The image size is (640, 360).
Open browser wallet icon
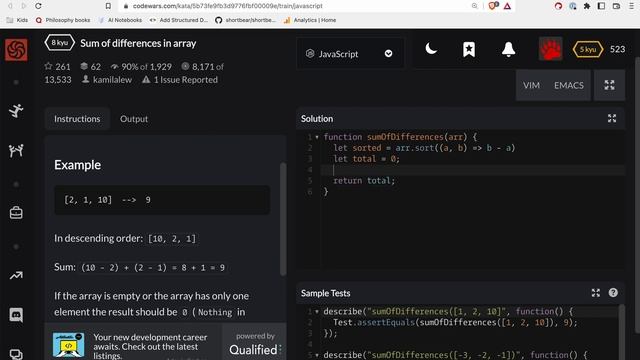pyautogui.click(x=616, y=6)
